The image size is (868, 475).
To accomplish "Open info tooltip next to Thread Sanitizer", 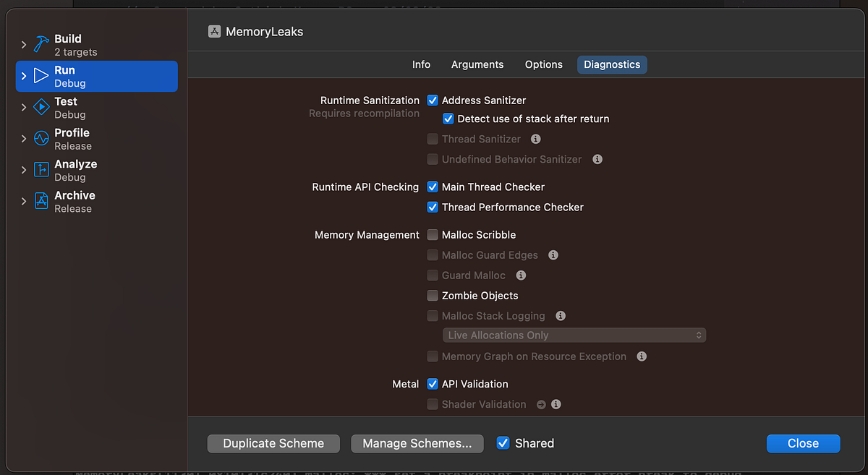I will pos(536,139).
